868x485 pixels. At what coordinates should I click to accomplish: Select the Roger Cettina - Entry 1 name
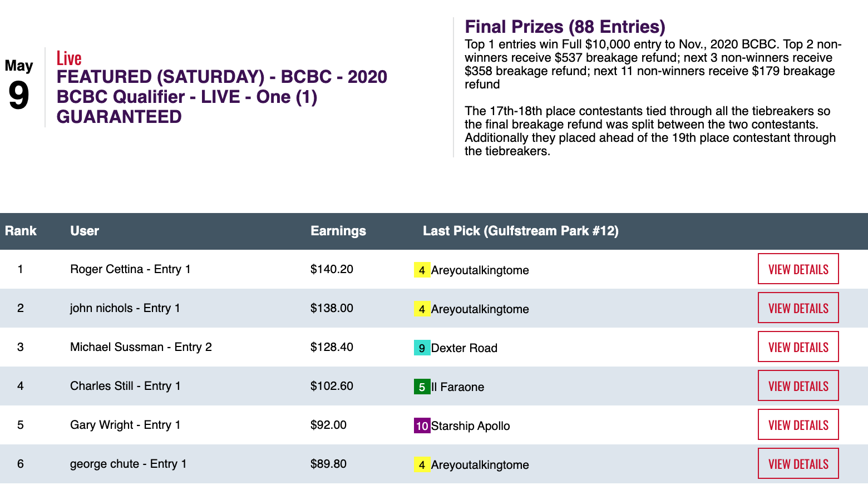click(130, 269)
